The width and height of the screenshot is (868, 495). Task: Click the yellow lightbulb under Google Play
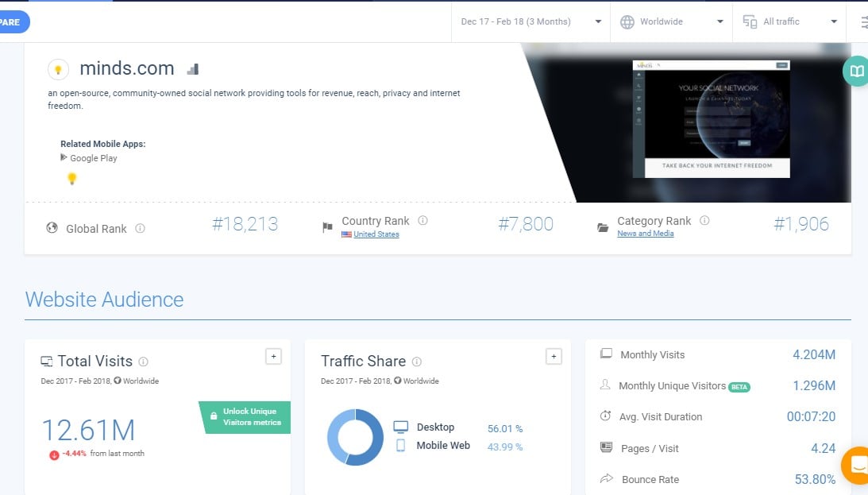click(71, 179)
